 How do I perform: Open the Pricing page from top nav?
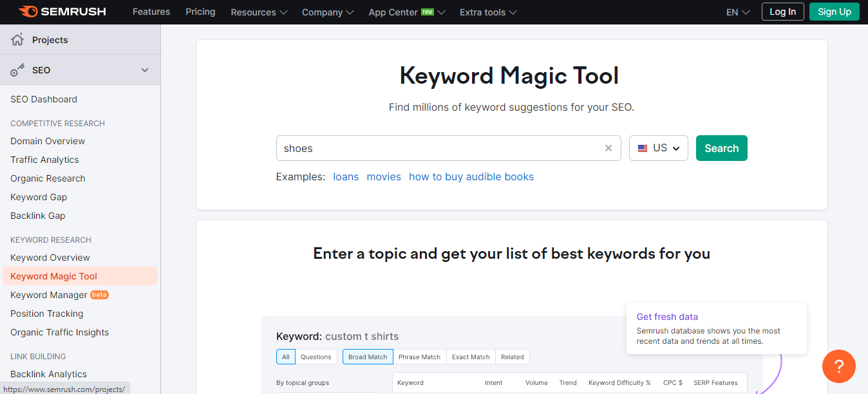point(200,12)
